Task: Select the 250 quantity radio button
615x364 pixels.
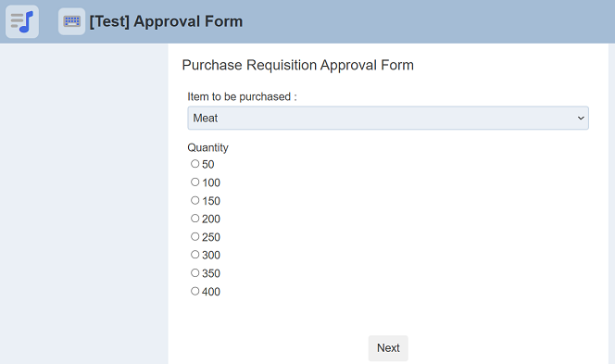Action: click(195, 236)
